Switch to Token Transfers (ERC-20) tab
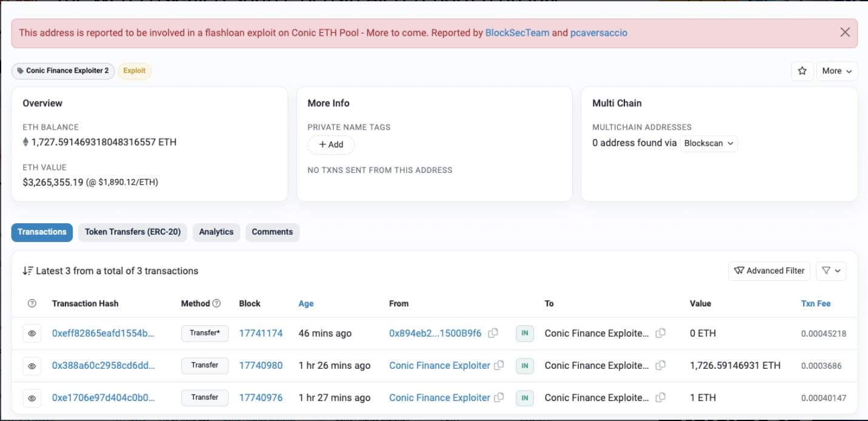 133,232
